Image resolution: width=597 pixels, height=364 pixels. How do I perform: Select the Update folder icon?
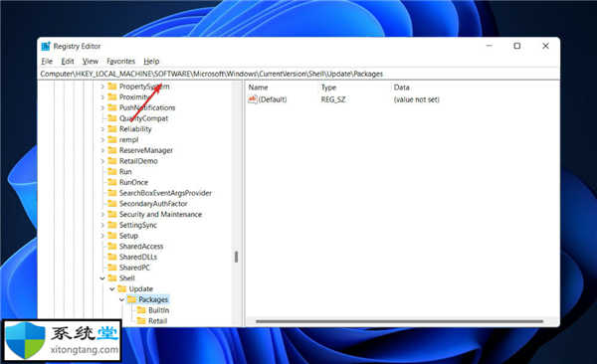point(121,289)
